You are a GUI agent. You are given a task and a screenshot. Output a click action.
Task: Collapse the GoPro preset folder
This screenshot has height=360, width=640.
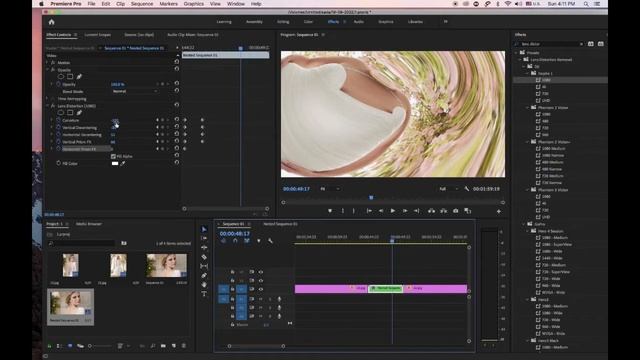click(524, 224)
